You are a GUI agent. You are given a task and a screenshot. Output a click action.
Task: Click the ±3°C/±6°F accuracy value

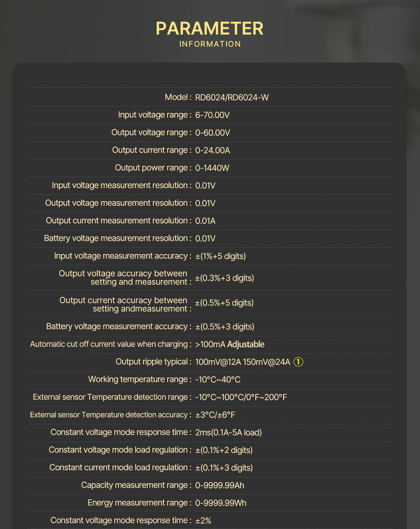[x=215, y=415]
